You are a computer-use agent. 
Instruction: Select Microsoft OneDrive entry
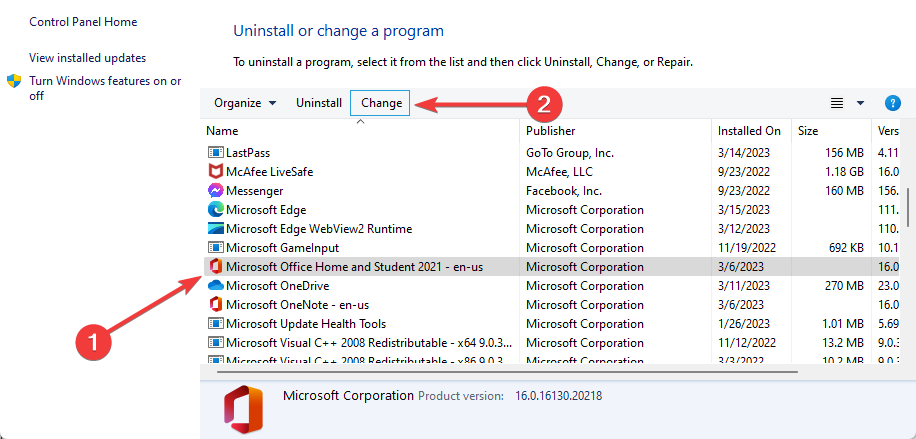coord(277,286)
